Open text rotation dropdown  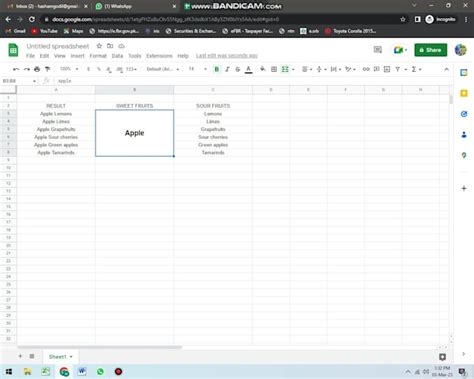[350, 69]
